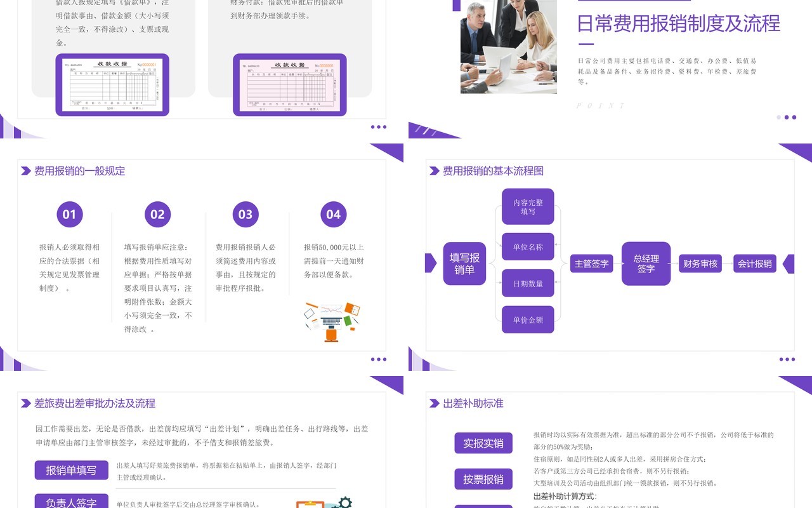Screen dimensions: 812x508
Task: Select the 主管签字 step box
Action: [x=591, y=264]
